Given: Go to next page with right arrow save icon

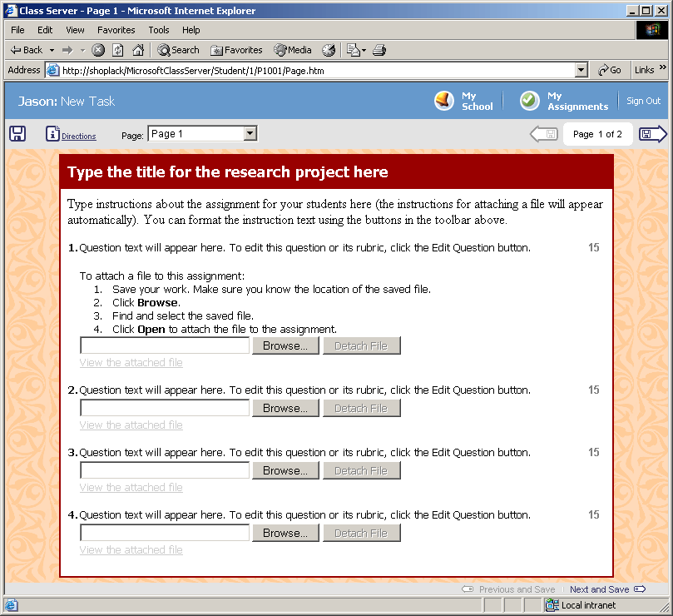Looking at the screenshot, I should [x=653, y=134].
